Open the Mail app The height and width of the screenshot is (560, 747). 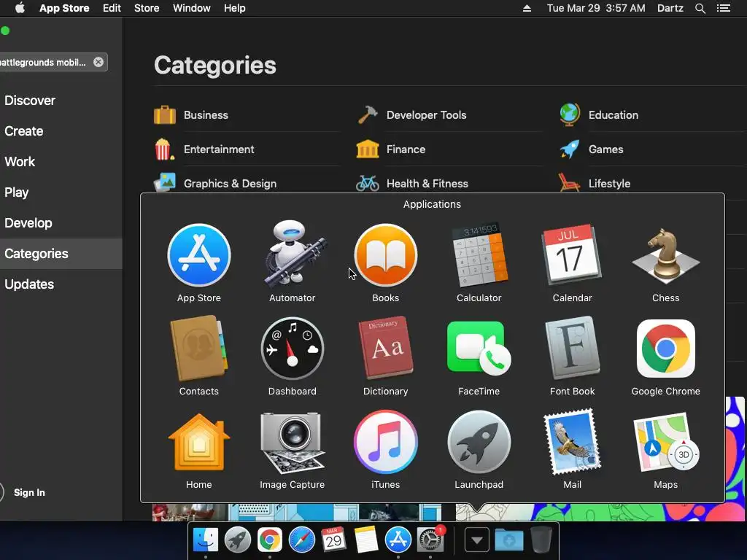pyautogui.click(x=572, y=442)
